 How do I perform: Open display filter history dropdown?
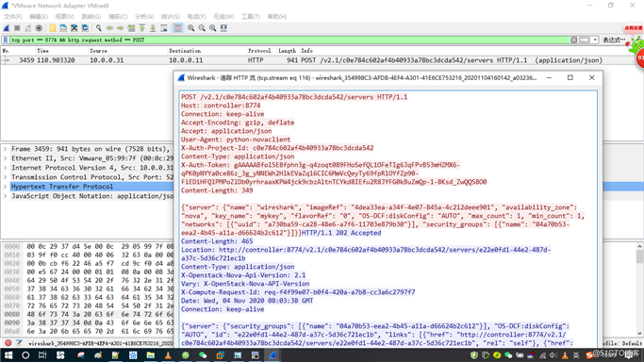(x=594, y=40)
